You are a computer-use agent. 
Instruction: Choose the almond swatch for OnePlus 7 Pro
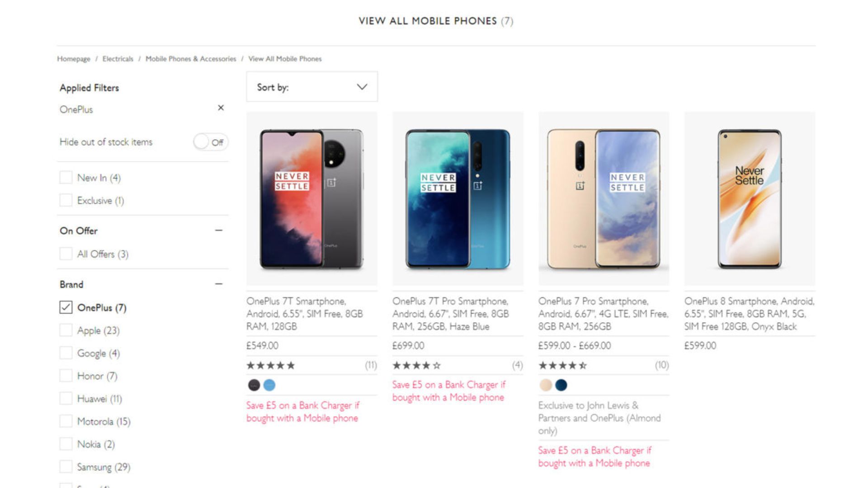point(546,385)
